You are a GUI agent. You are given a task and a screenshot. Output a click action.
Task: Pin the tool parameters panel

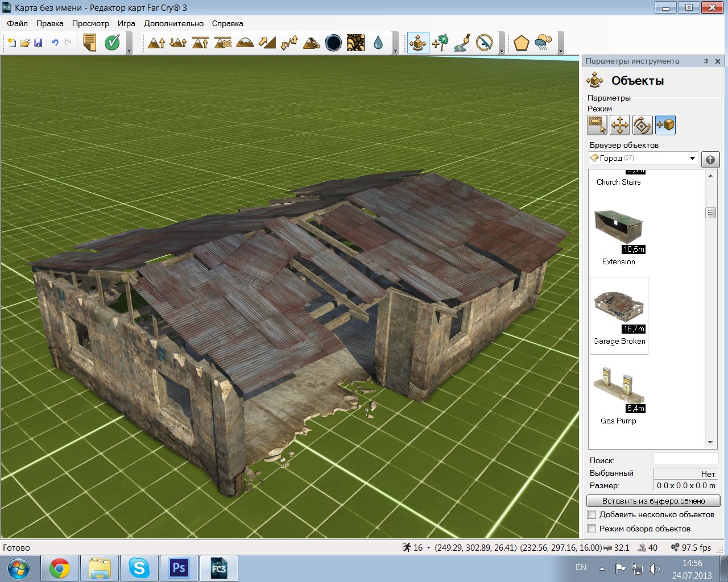tap(706, 61)
